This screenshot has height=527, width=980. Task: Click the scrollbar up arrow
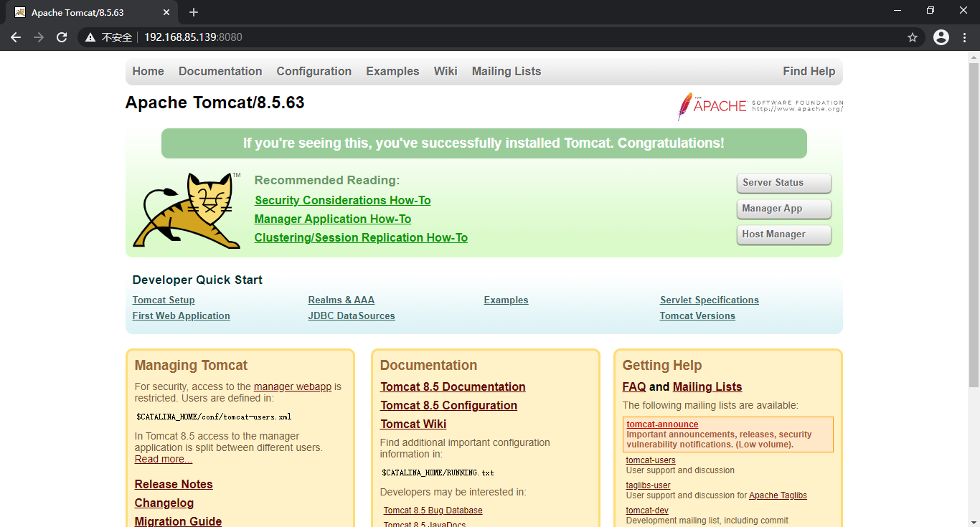coord(974,57)
